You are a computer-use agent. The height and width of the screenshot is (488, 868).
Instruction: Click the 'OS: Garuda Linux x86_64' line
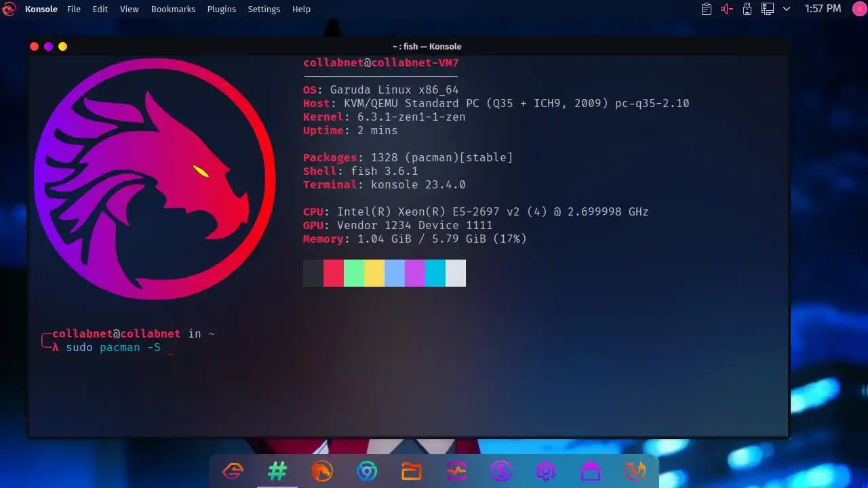tap(381, 90)
